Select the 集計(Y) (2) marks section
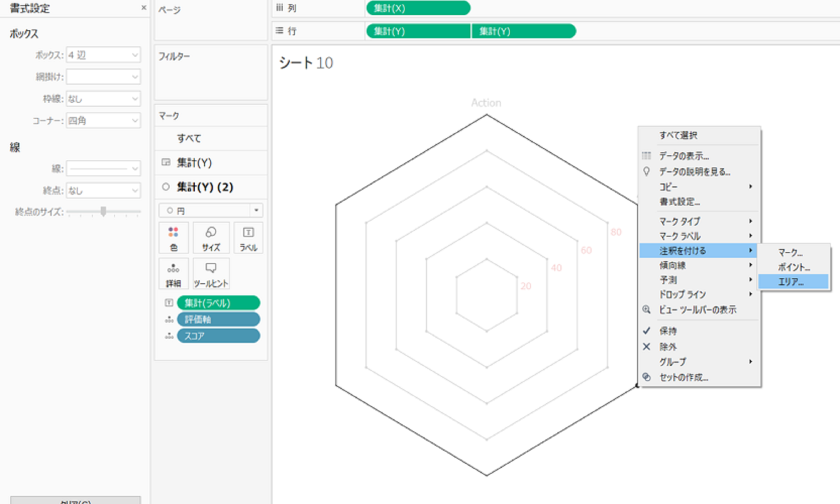 click(x=205, y=187)
